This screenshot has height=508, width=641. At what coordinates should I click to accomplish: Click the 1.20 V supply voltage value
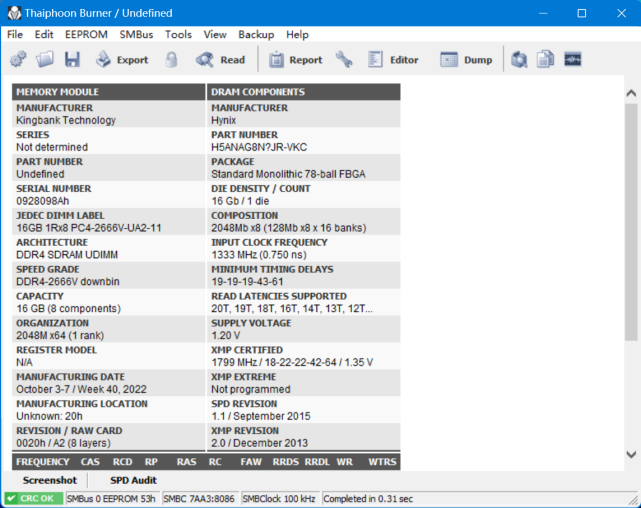[225, 336]
